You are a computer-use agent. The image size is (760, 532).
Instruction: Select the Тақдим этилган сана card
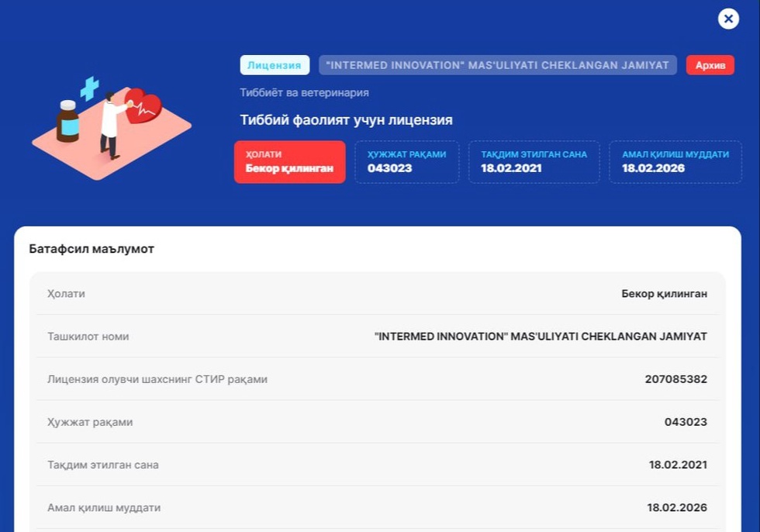[534, 161]
